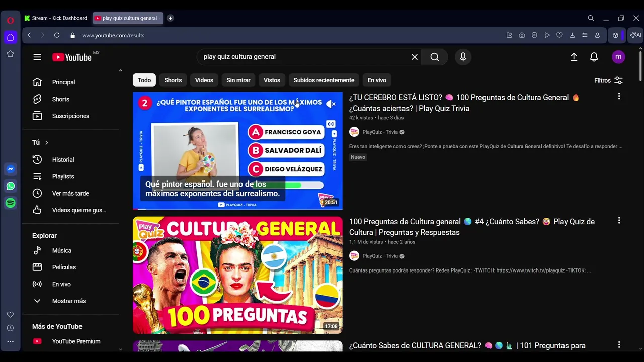Screen dimensions: 644x362
Task: Open options menu for 100 Preguntas #4 video
Action: coord(619,220)
